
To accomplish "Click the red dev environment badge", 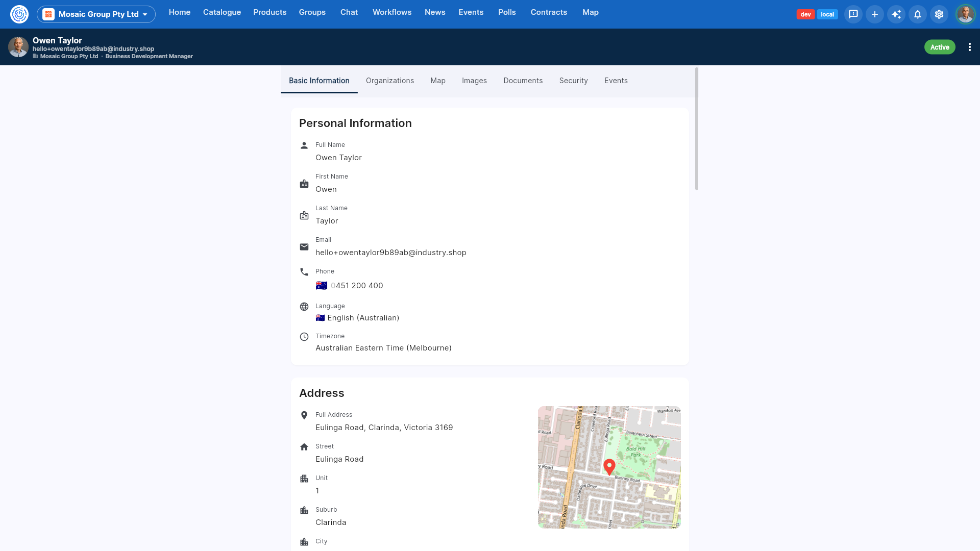I will coord(805,14).
